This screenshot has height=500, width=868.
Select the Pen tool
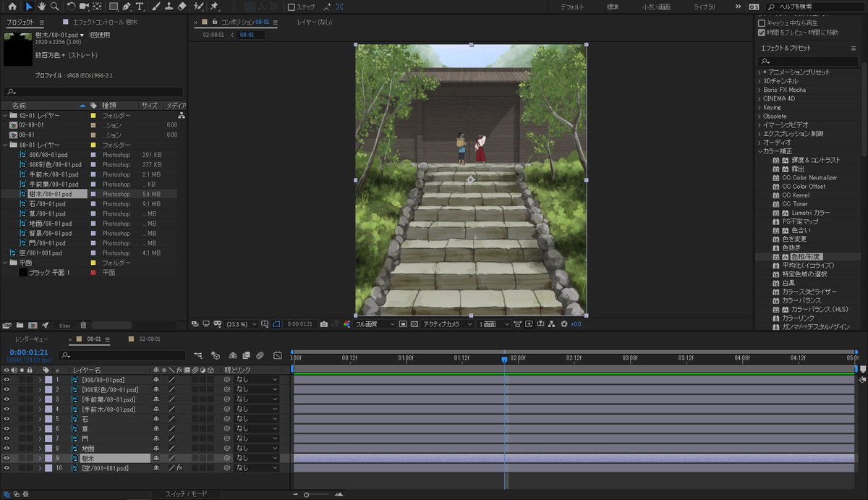[x=127, y=7]
